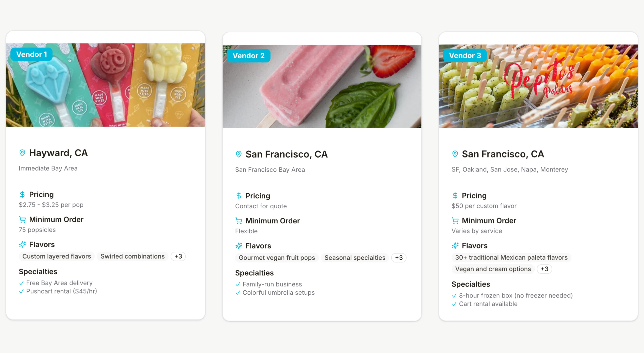
Task: Click the Vendor 2 teal badge
Action: [x=248, y=56]
